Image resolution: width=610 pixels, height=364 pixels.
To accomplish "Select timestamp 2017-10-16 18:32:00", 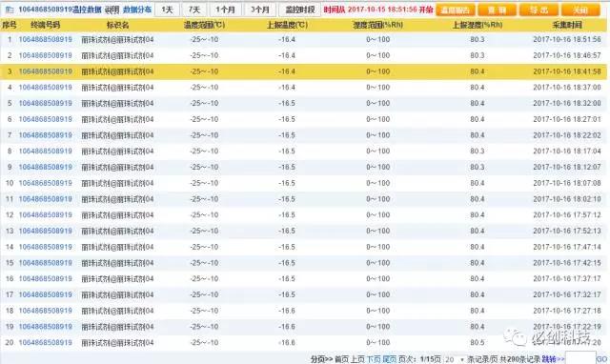I will pos(567,104).
